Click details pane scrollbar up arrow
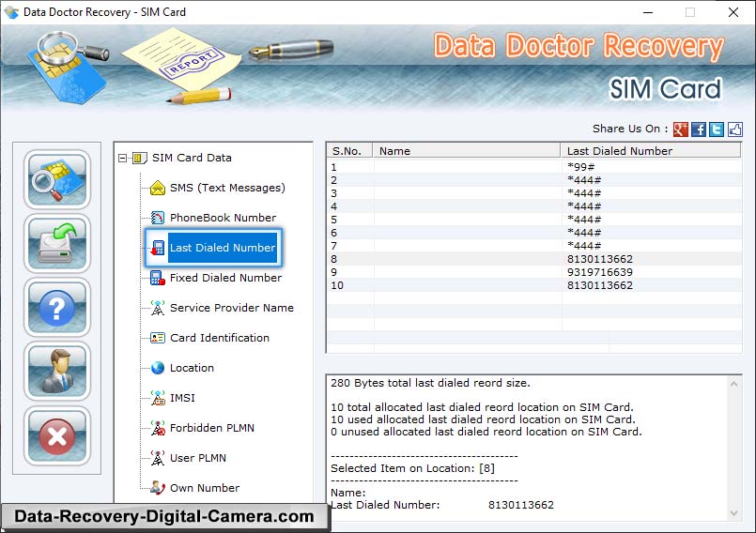This screenshot has height=533, width=756. 733,384
